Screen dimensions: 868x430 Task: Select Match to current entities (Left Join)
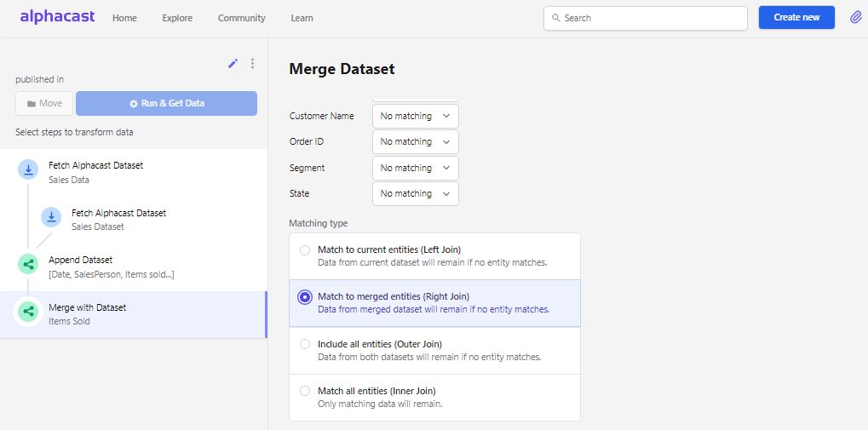coord(434,255)
